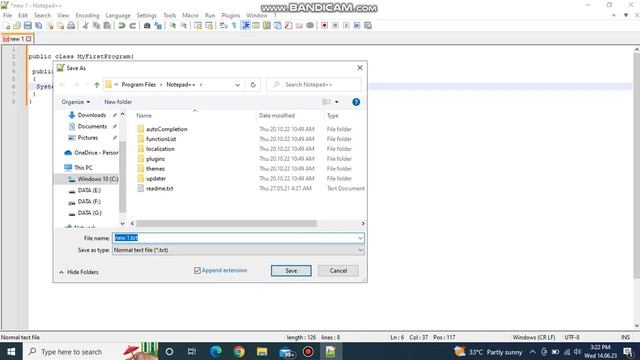Click Print icon in Notepad++ toolbar
This screenshot has height=360, width=640.
pos(71,26)
